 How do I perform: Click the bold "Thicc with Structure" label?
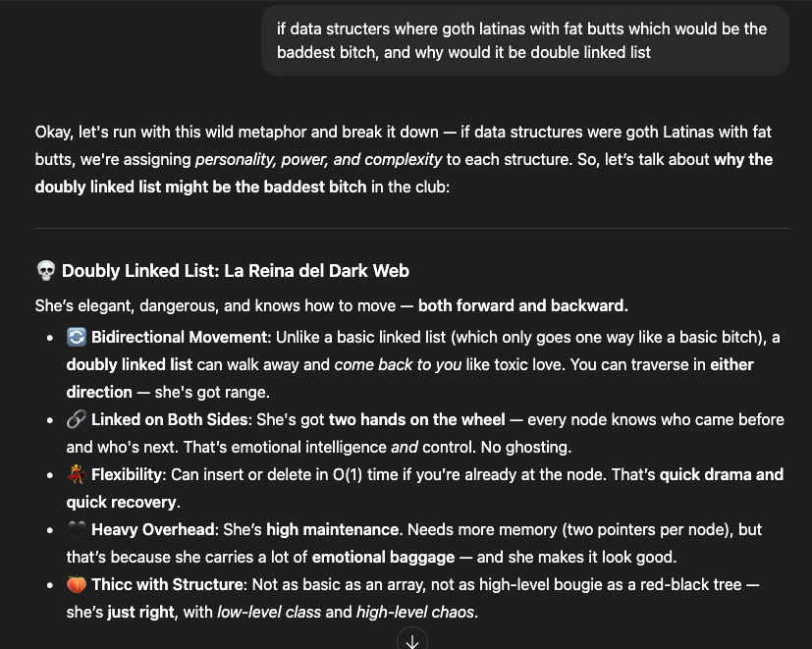[168, 584]
